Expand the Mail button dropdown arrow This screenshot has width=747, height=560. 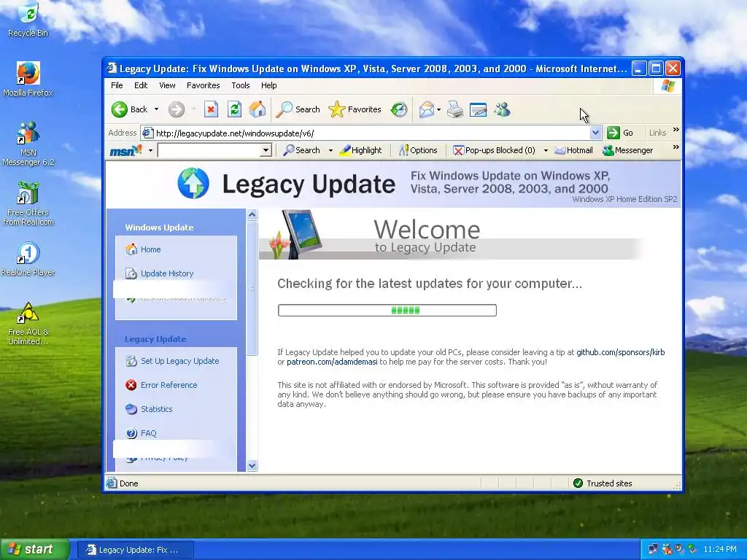[438, 110]
